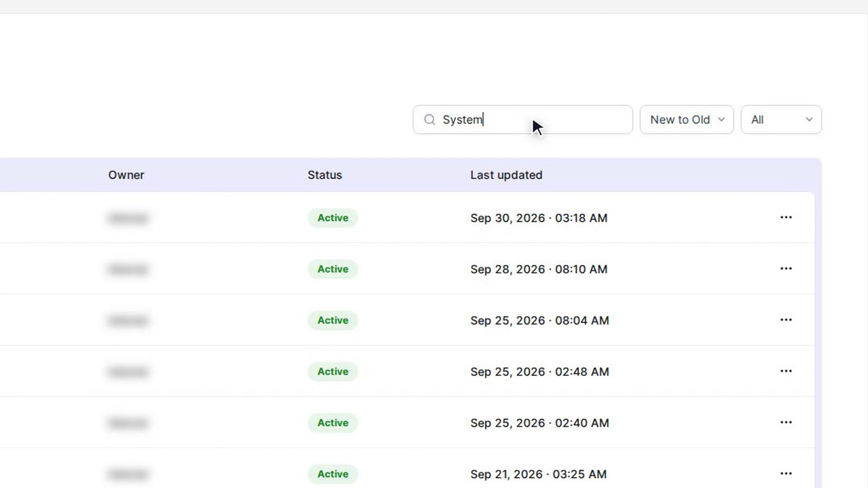Click the Status column header
Viewport: 868px width, 488px height.
[x=325, y=175]
